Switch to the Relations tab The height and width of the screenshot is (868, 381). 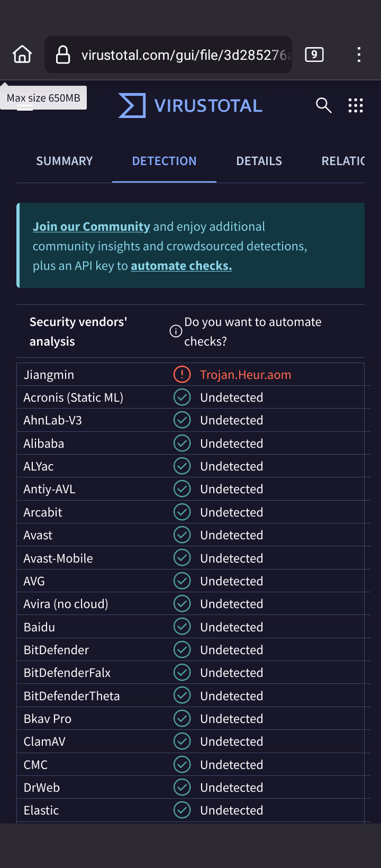coord(343,161)
